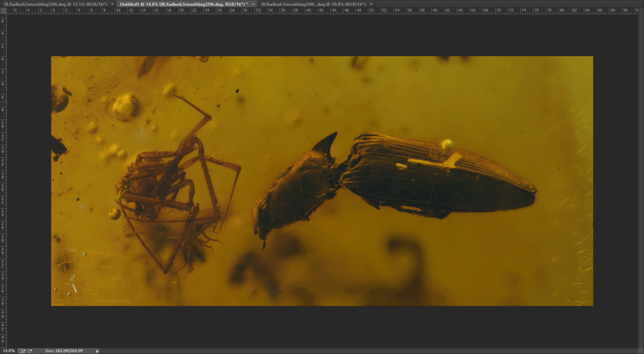Click the 14.8% zoom level field

pyautogui.click(x=9, y=350)
